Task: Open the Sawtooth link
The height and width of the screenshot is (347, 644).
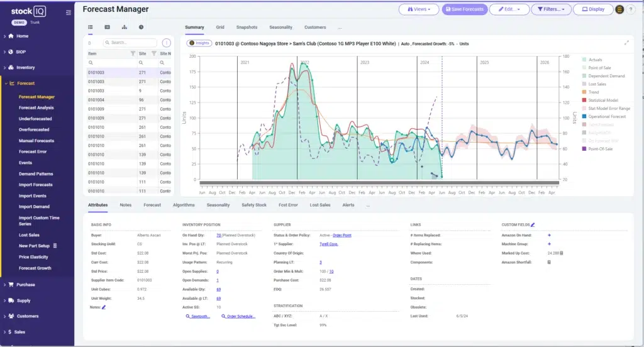Action: tap(198, 317)
